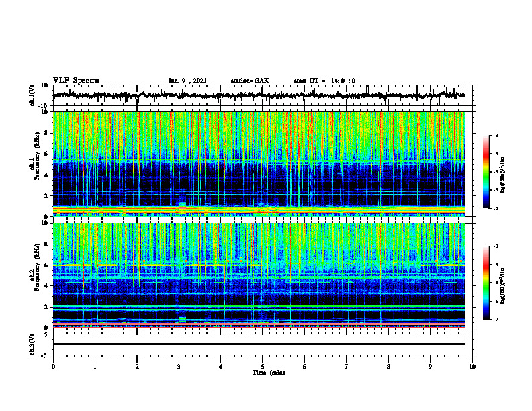This screenshot has width=532, height=411.
Task: Click the "-3" tick on ch.2 color bar
Action: click(x=496, y=246)
